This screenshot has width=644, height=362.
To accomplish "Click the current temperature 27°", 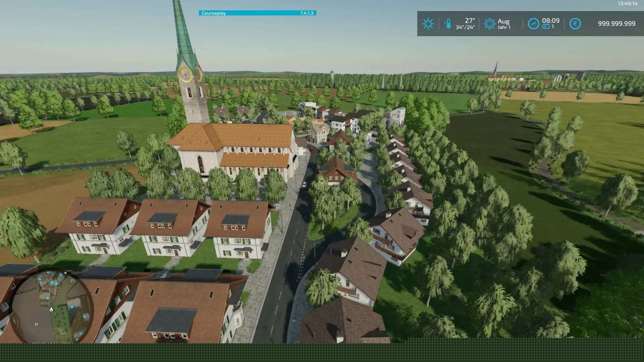I will [470, 20].
